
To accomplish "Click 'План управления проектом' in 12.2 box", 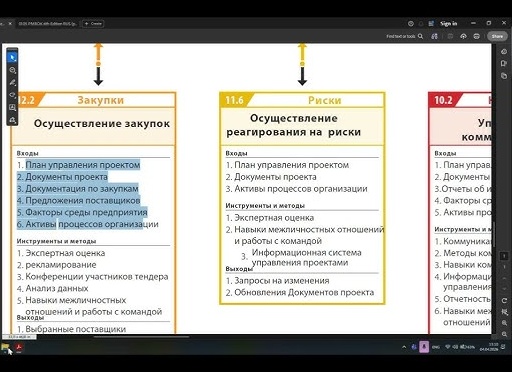I will (x=83, y=165).
